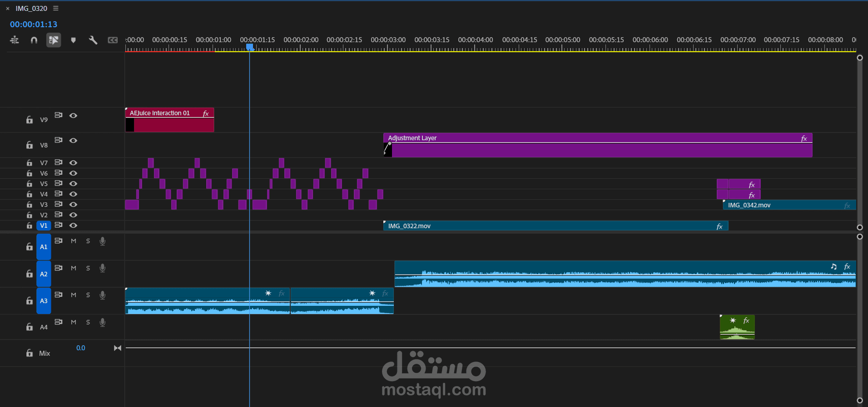Enable snap in timeline magnet icon
The height and width of the screenshot is (407, 868).
(34, 40)
